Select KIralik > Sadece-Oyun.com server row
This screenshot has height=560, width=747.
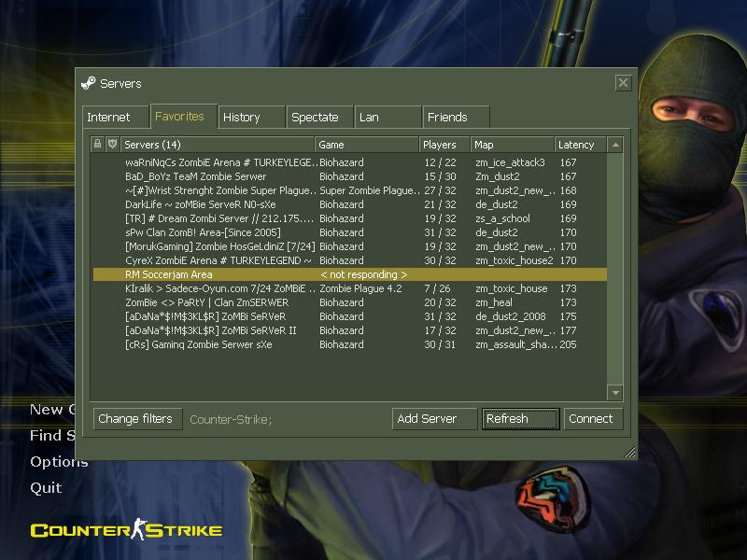click(x=349, y=288)
